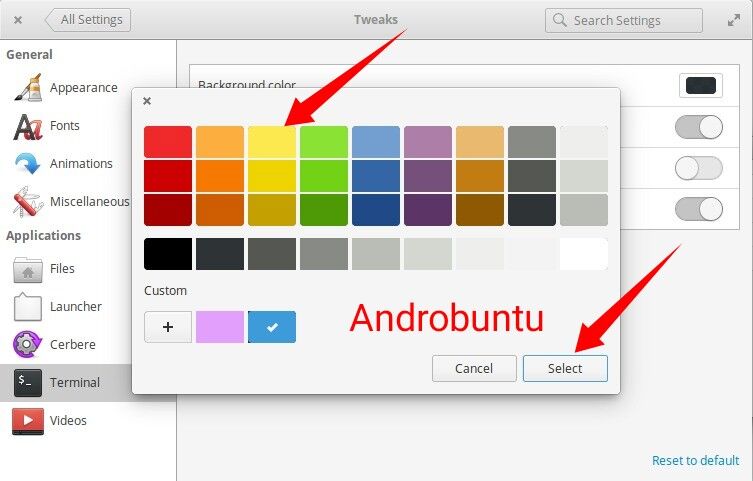
Task: Choose the light sky blue top swatch
Action: click(376, 142)
